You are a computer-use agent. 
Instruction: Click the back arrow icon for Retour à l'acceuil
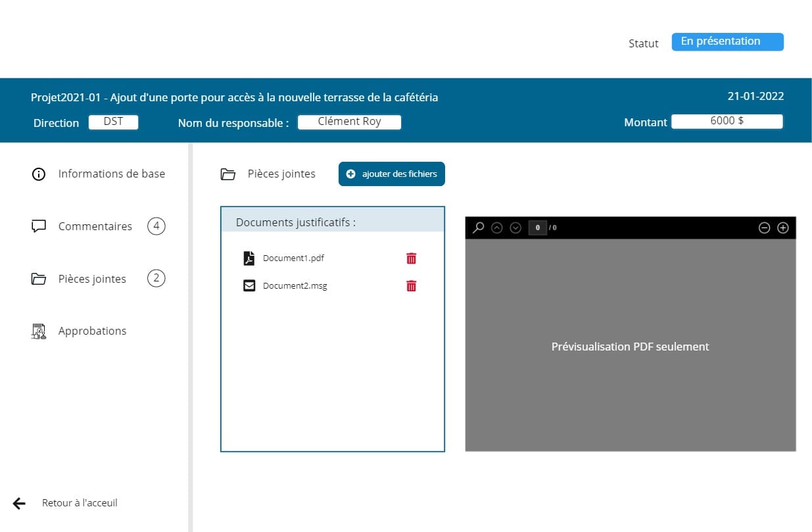point(19,504)
